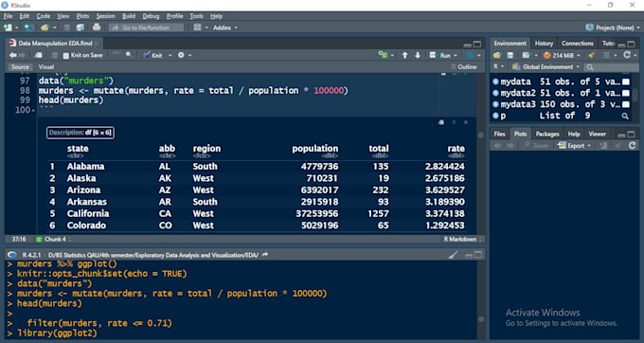This screenshot has height=343, width=644.
Task: Click the Import Dataset icon
Action: point(527,55)
